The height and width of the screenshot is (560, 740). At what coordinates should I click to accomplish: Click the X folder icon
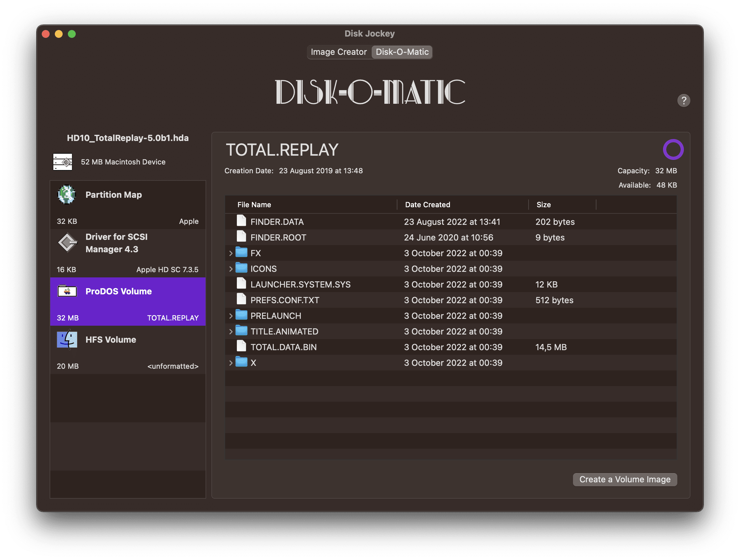(241, 362)
